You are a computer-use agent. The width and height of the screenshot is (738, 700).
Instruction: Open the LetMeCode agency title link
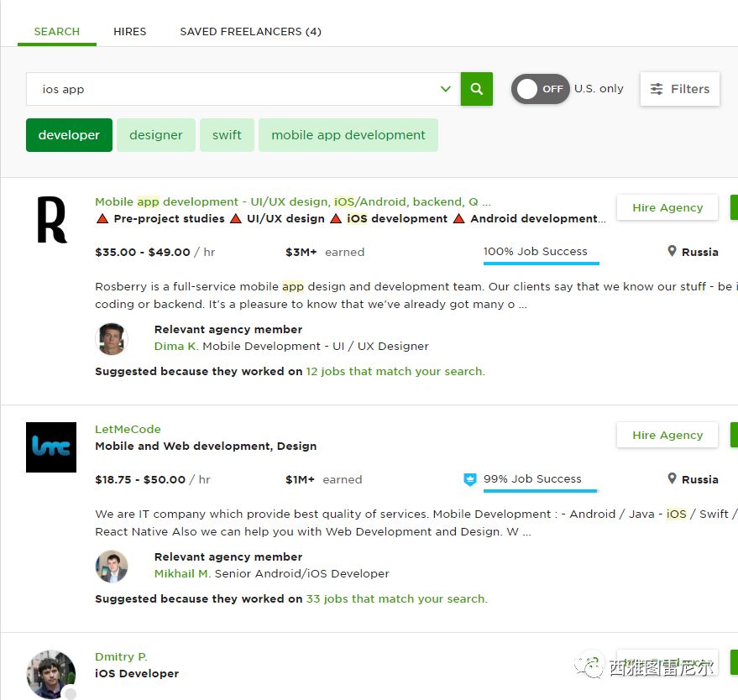pos(128,429)
